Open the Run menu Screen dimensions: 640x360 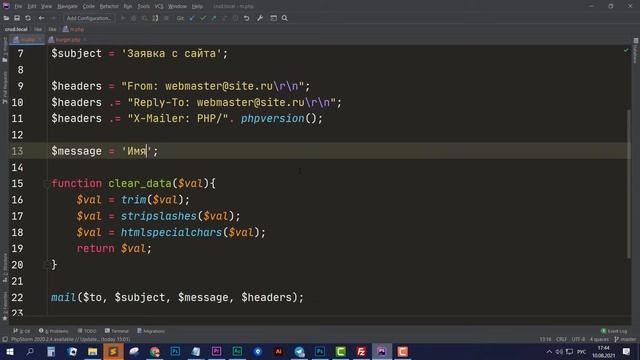[x=128, y=7]
